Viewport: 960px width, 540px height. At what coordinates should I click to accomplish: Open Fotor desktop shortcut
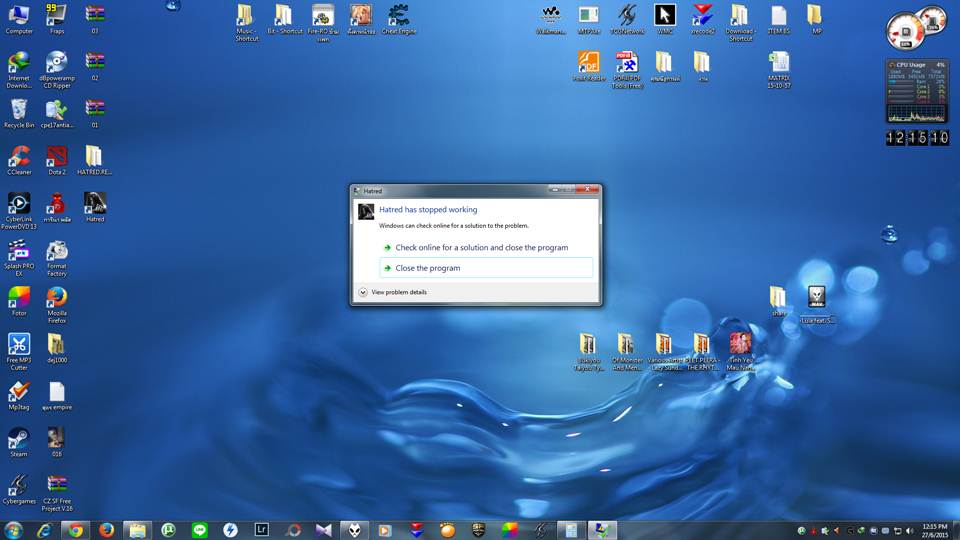(19, 301)
